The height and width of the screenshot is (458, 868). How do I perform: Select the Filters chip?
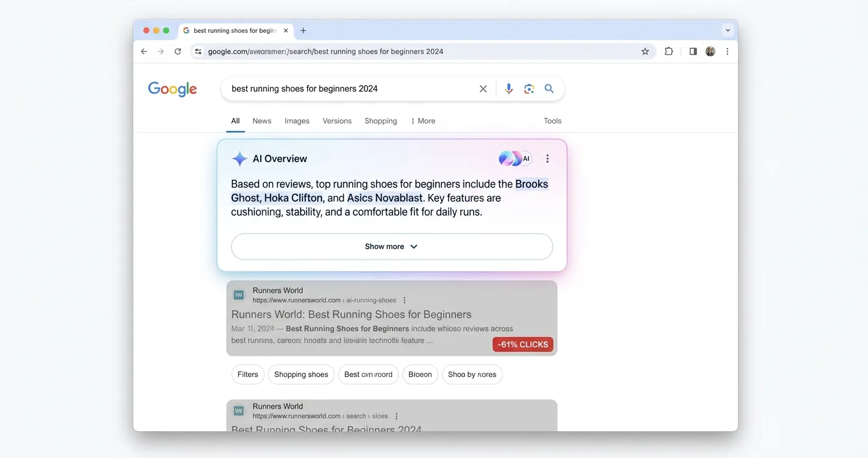(x=248, y=375)
